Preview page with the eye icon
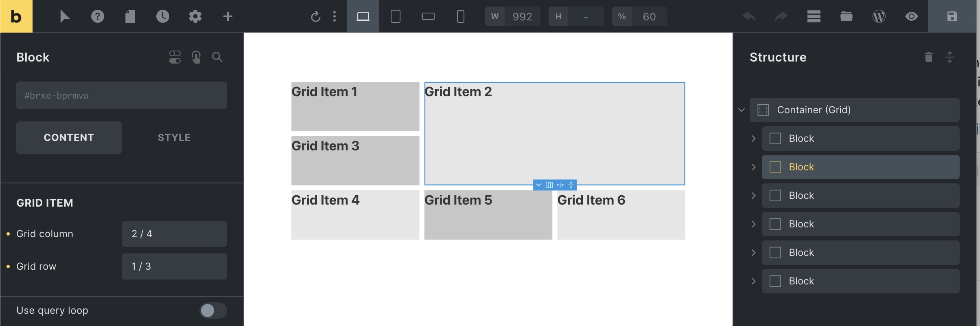Viewport: 980px width, 326px height. [911, 16]
